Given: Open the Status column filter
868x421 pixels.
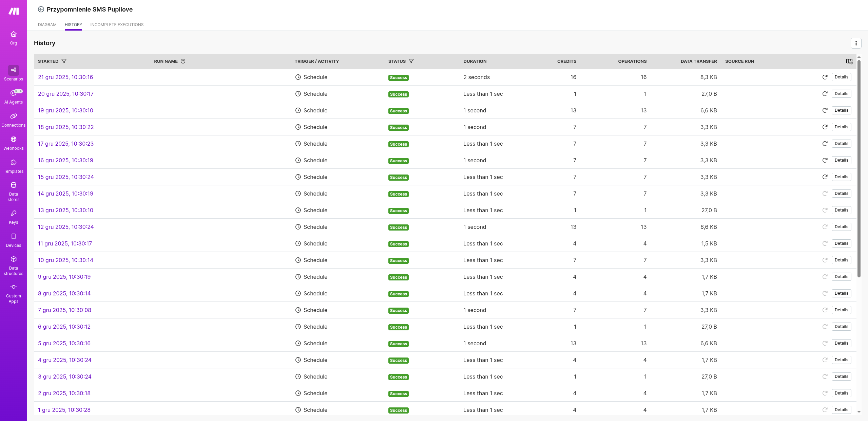Looking at the screenshot, I should [x=411, y=61].
